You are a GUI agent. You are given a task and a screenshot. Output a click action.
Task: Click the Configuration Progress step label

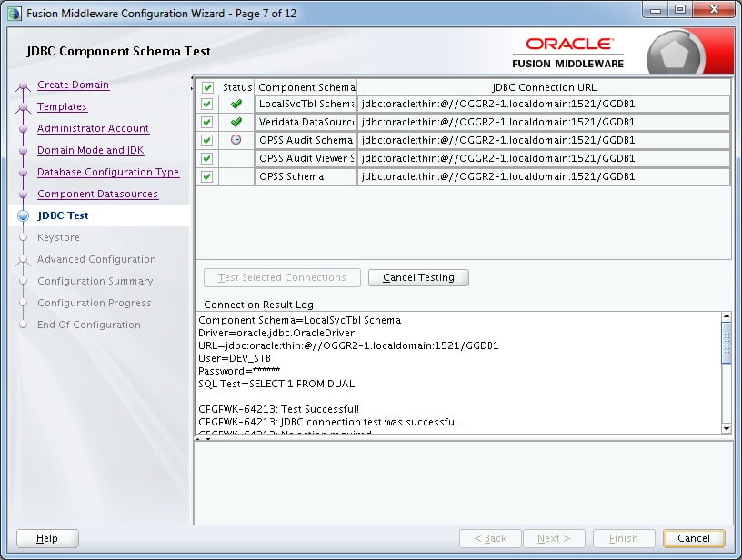95,303
